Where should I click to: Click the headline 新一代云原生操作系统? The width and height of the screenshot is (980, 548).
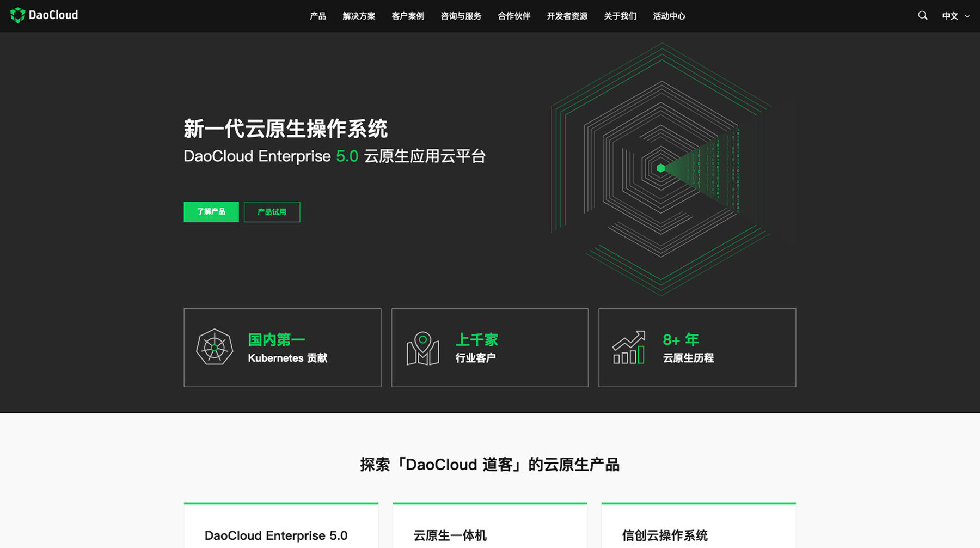(x=285, y=129)
